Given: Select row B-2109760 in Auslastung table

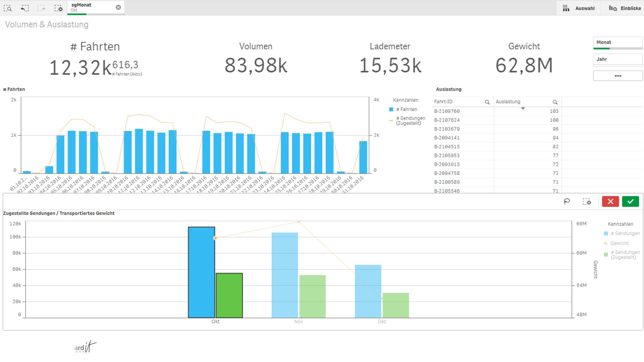Looking at the screenshot, I should [447, 111].
